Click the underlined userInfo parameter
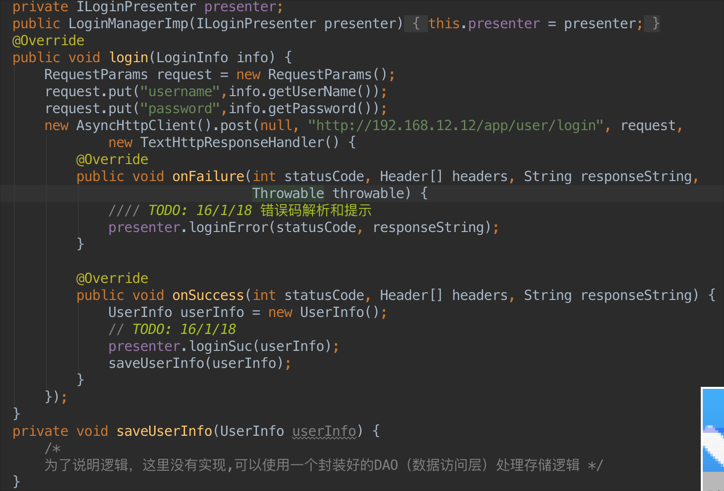Image resolution: width=724 pixels, height=491 pixels. [324, 431]
